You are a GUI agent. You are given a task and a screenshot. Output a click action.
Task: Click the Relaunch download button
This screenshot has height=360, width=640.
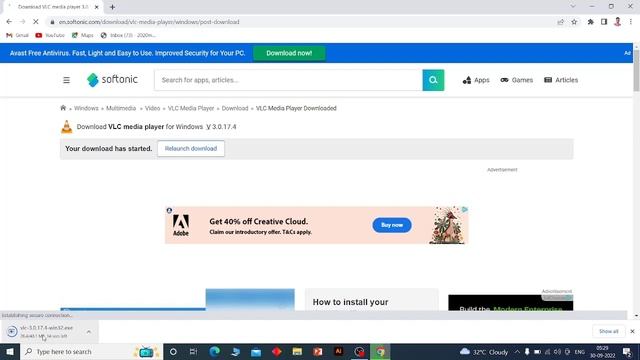191,149
